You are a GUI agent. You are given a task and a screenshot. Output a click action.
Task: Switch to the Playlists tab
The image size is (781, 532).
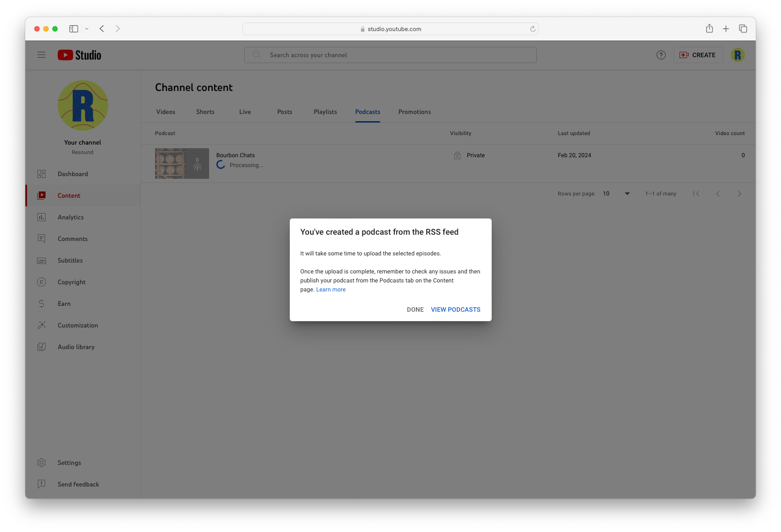pos(325,112)
